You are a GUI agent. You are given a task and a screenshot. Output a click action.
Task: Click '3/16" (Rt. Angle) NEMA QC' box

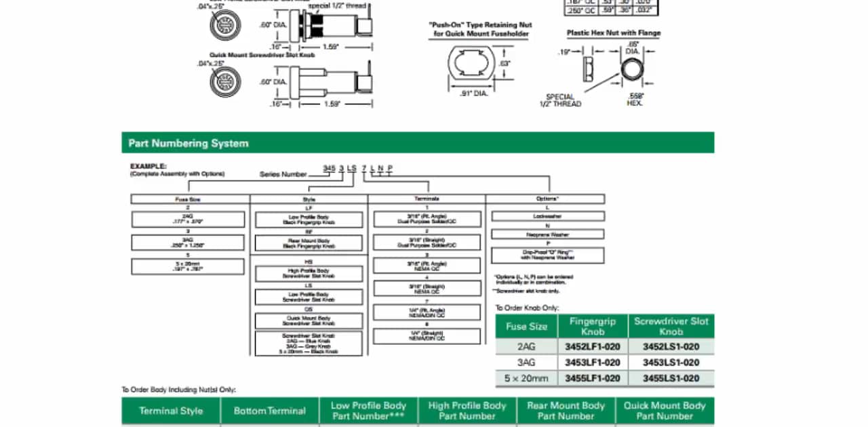click(427, 266)
